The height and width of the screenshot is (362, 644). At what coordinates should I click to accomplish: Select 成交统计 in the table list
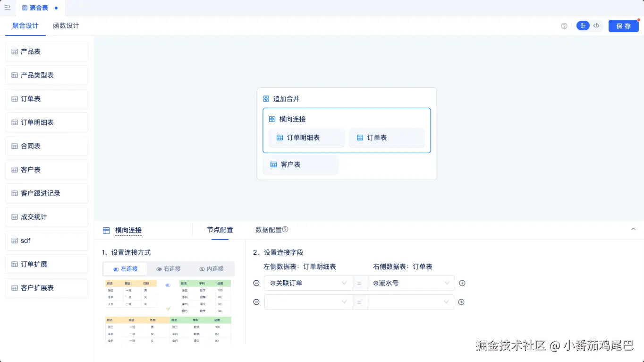pyautogui.click(x=47, y=217)
